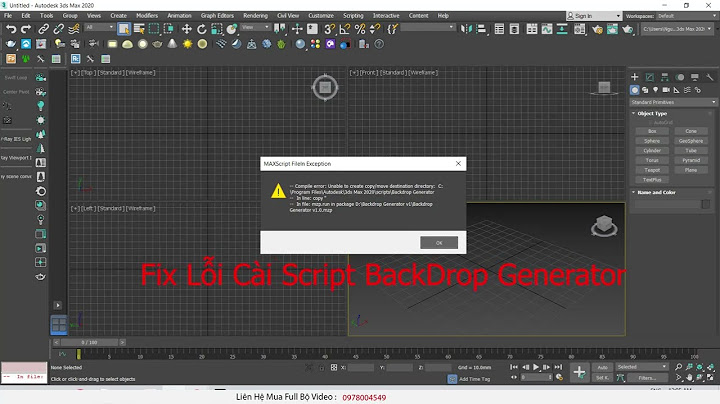
Task: Click the Unlink Selection icon
Action: [58, 29]
